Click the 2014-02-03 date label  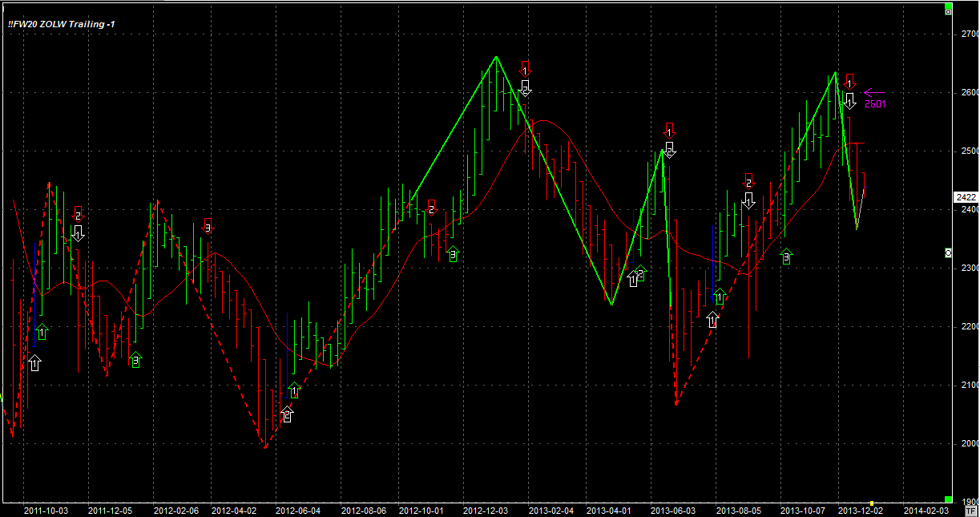[x=926, y=510]
